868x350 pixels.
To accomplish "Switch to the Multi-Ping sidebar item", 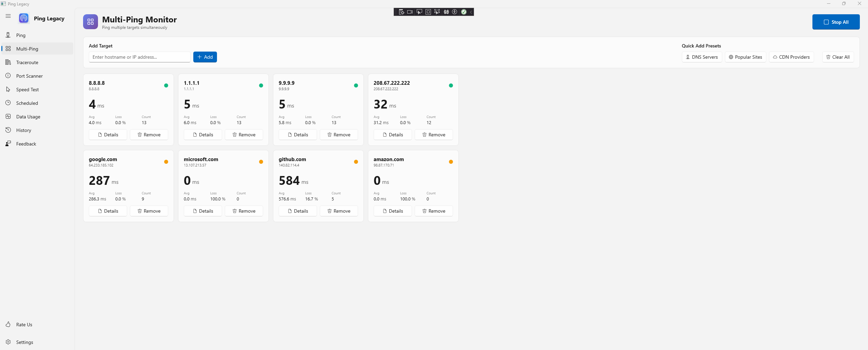I will coord(37,48).
